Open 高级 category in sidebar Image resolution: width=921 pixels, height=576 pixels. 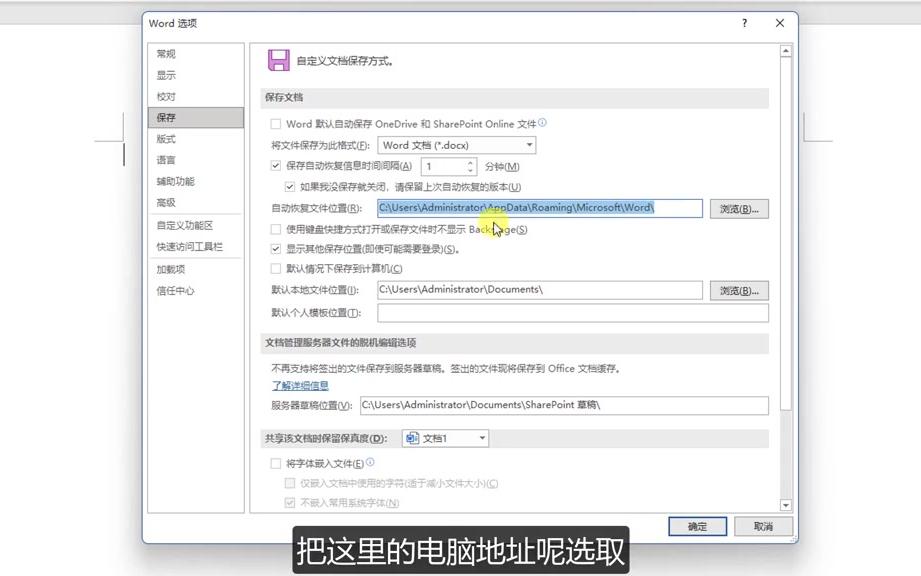tap(196, 203)
